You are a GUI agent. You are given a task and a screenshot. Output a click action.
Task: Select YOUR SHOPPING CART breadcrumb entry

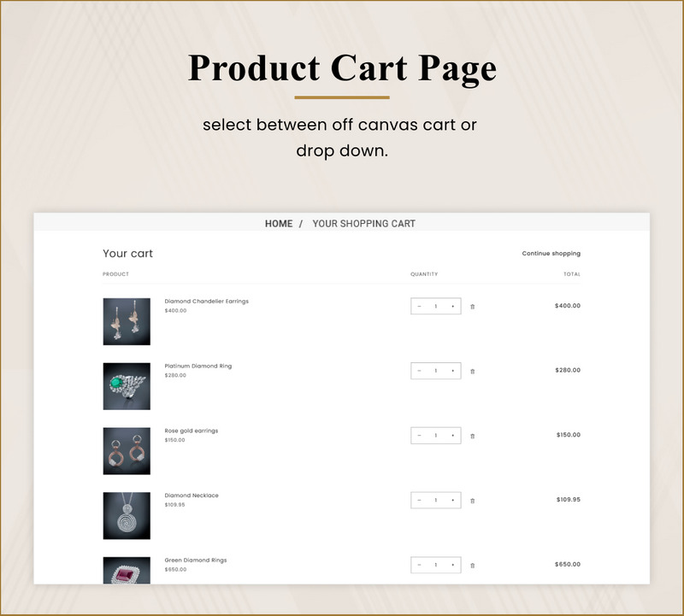pyautogui.click(x=364, y=224)
